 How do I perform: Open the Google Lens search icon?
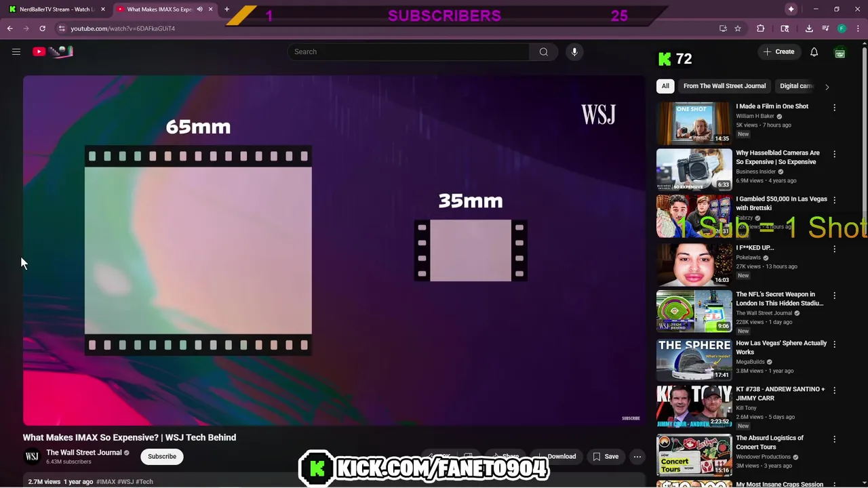(785, 28)
